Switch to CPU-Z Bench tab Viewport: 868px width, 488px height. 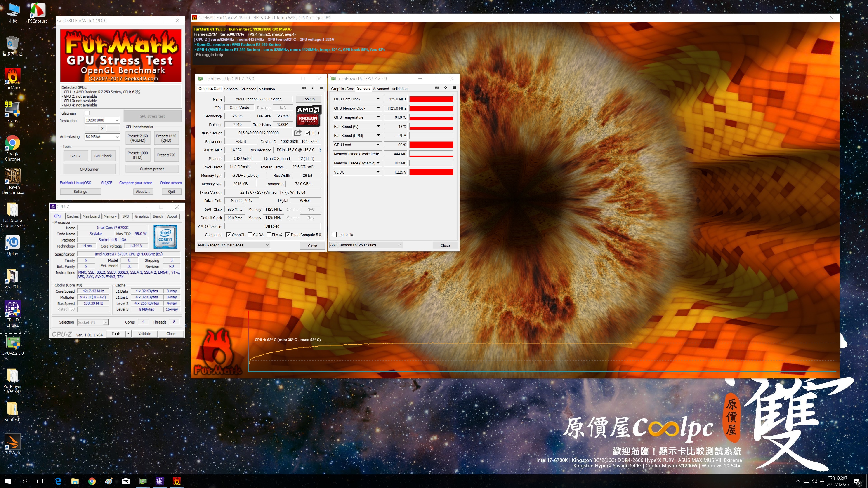coord(158,216)
